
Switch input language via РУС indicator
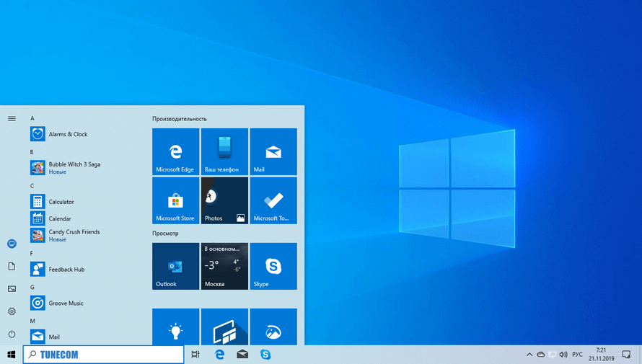tap(577, 355)
